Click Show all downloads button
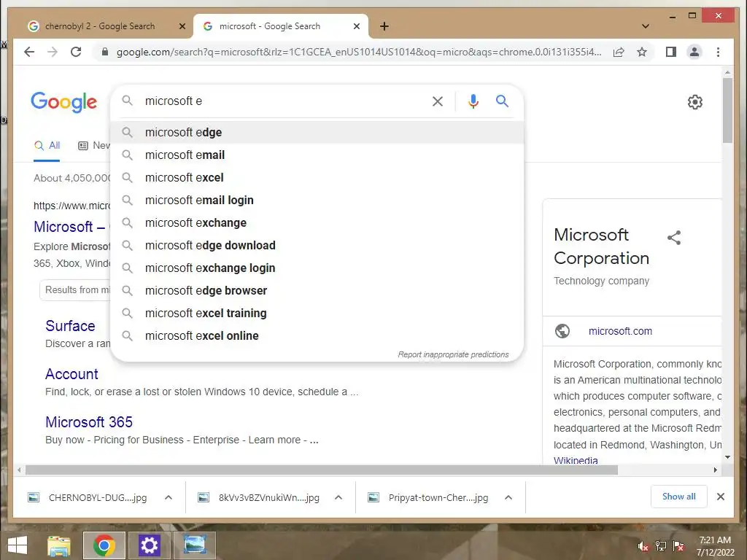 tap(679, 497)
